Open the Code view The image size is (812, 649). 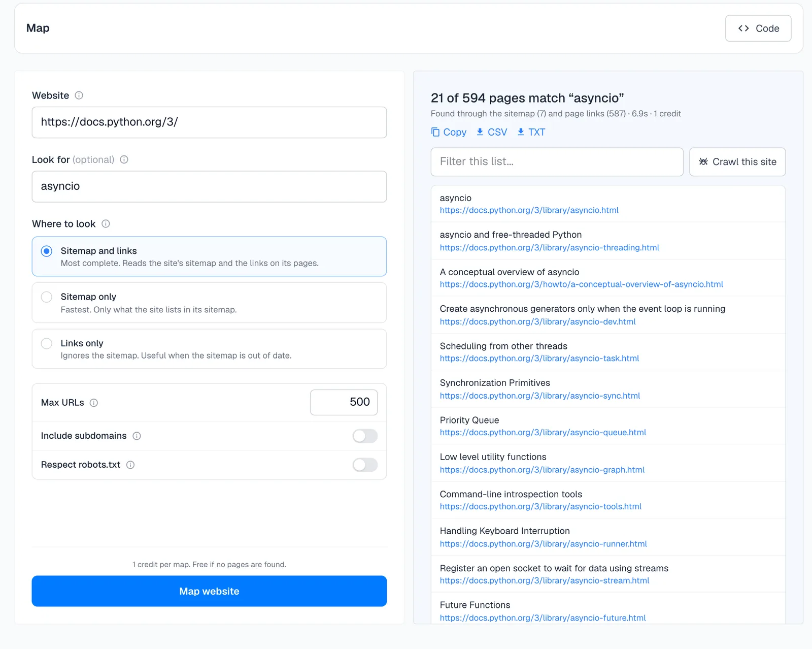(758, 28)
